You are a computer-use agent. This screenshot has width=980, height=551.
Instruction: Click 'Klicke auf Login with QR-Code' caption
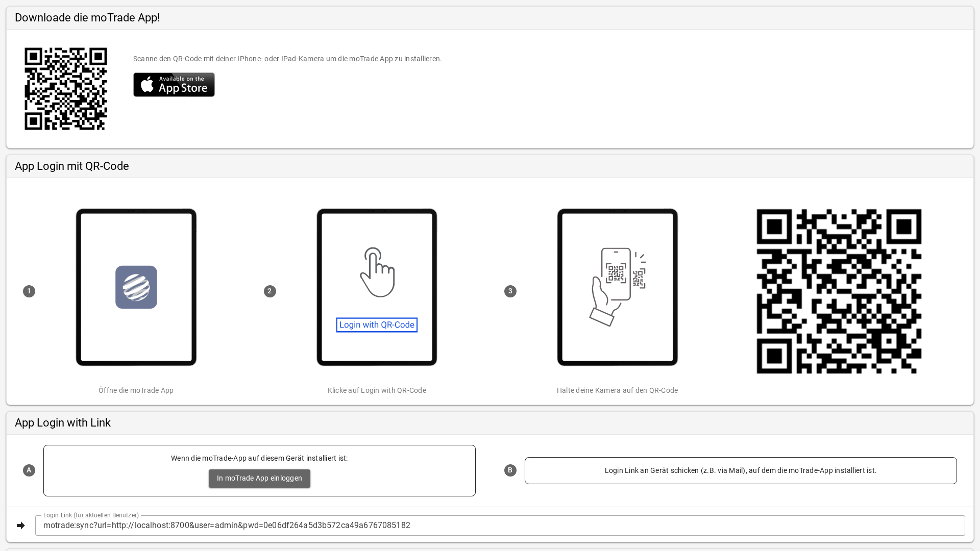coord(377,390)
